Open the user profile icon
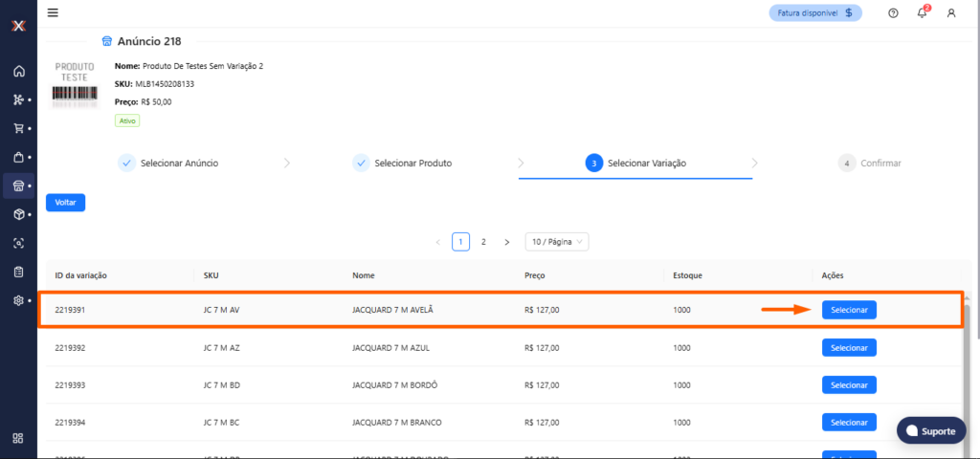980x459 pixels. tap(950, 13)
